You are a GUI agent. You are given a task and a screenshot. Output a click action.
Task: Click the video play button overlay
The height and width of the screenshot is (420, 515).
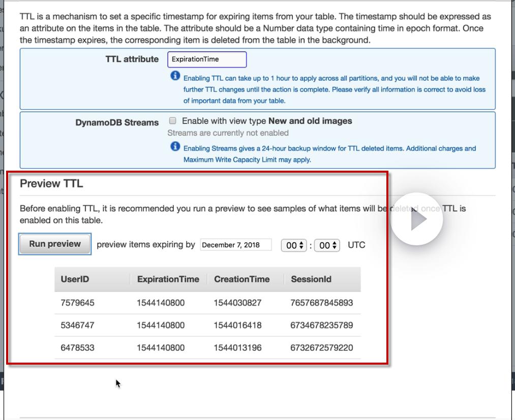click(417, 219)
